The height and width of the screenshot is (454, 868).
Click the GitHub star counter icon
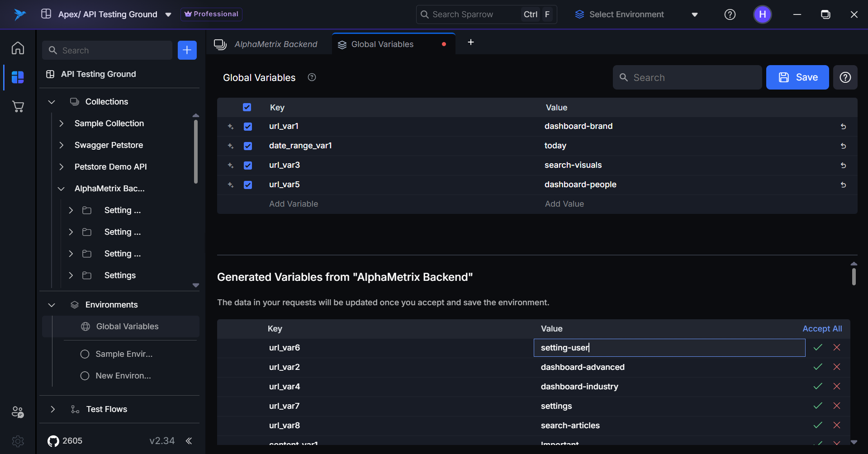(52, 441)
